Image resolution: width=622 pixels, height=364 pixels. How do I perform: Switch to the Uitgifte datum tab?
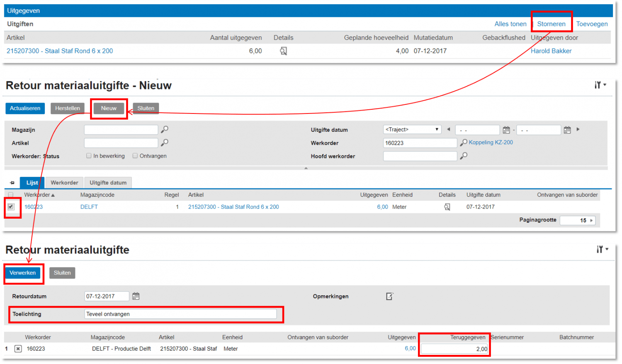(x=107, y=183)
